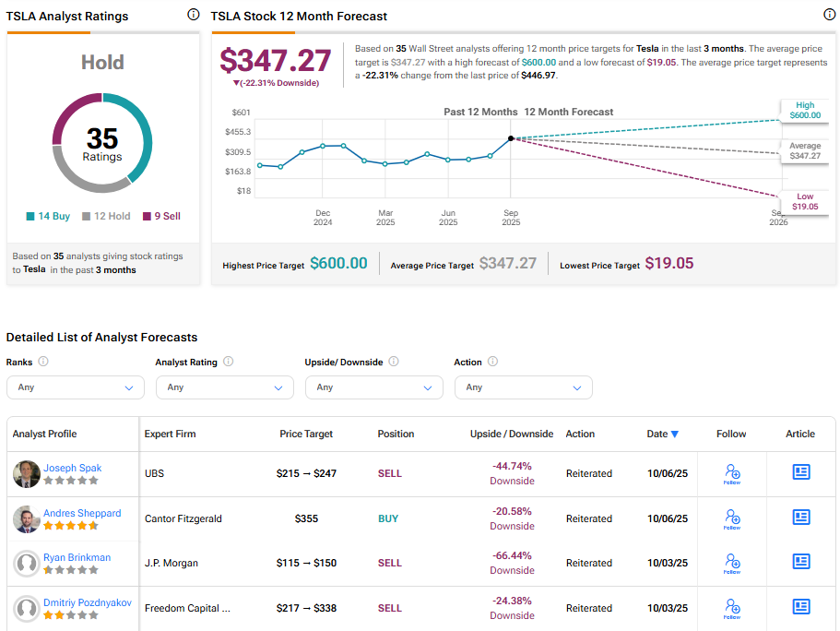Click the Sep 2025 data point on chart
840x631 pixels.
[x=511, y=138]
